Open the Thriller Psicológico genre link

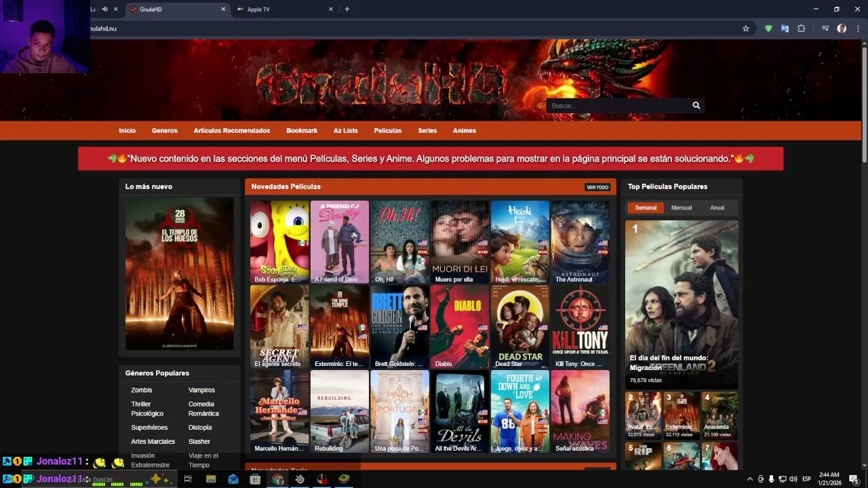point(147,409)
